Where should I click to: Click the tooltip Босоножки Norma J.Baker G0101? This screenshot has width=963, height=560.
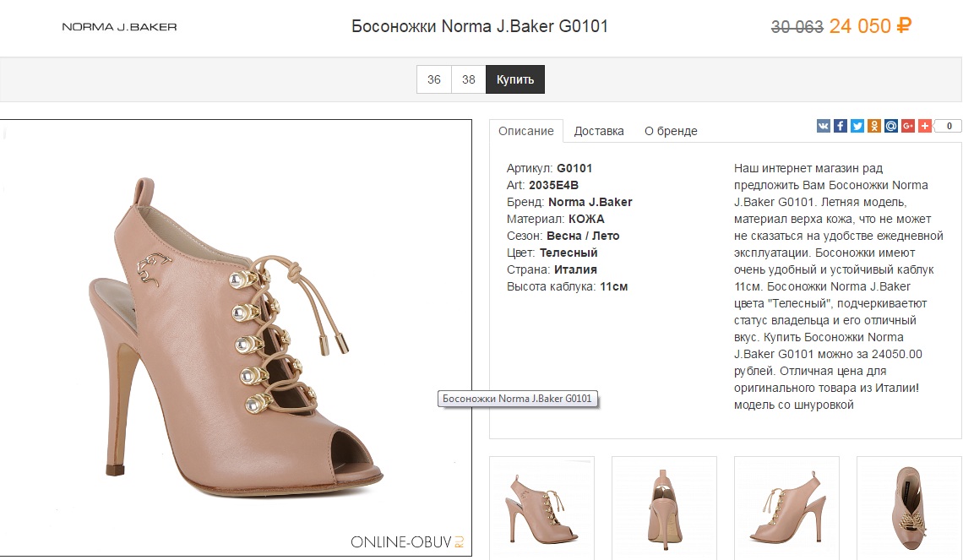coord(517,400)
